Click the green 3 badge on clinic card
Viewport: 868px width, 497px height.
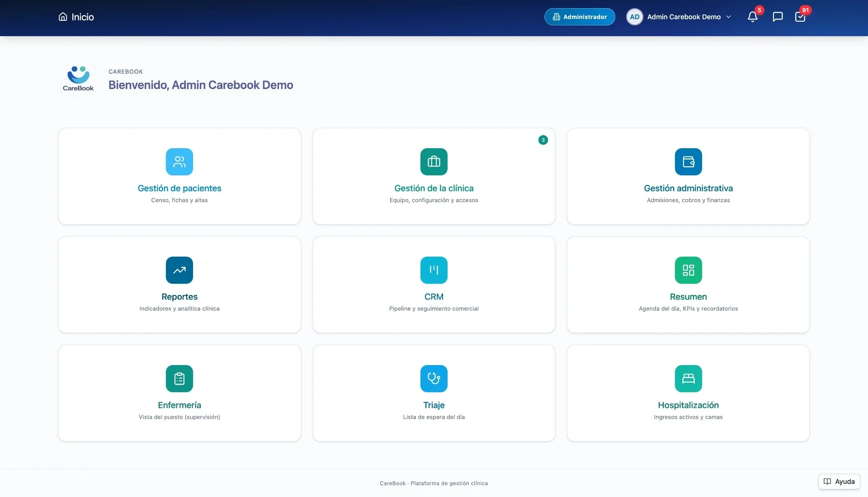pos(543,140)
